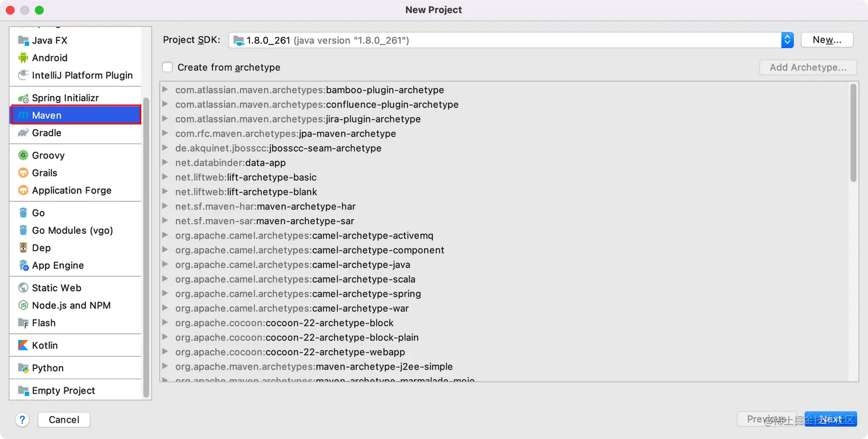This screenshot has height=439, width=868.
Task: Select camel-archetype-component row
Action: point(505,250)
